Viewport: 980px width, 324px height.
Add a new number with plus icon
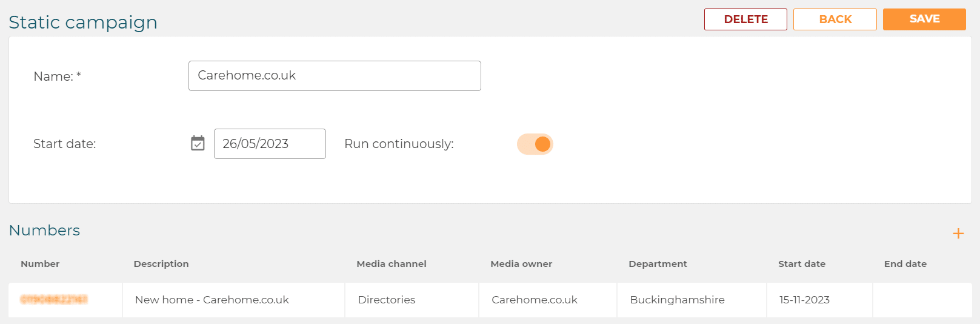958,234
